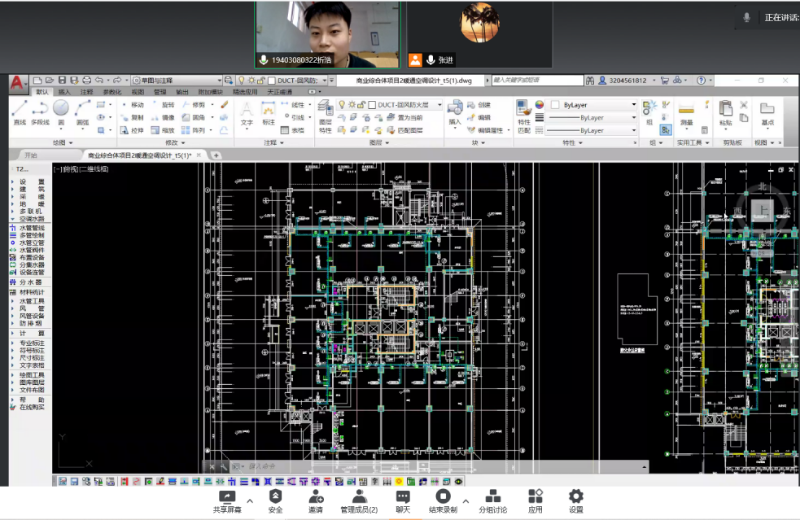Click the keyword search input field
Image resolution: width=800 pixels, height=520 pixels.
pos(540,80)
